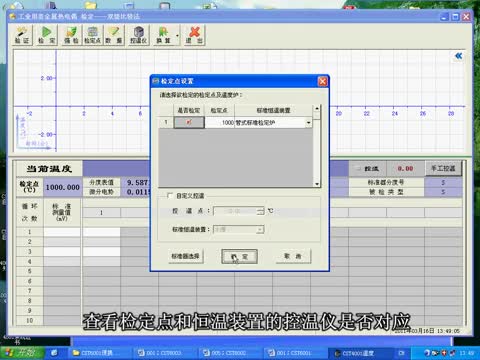This screenshot has height=360, width=480.
Task: Click the quick launch desktop icon in the taskbar
Action: [x=54, y=353]
